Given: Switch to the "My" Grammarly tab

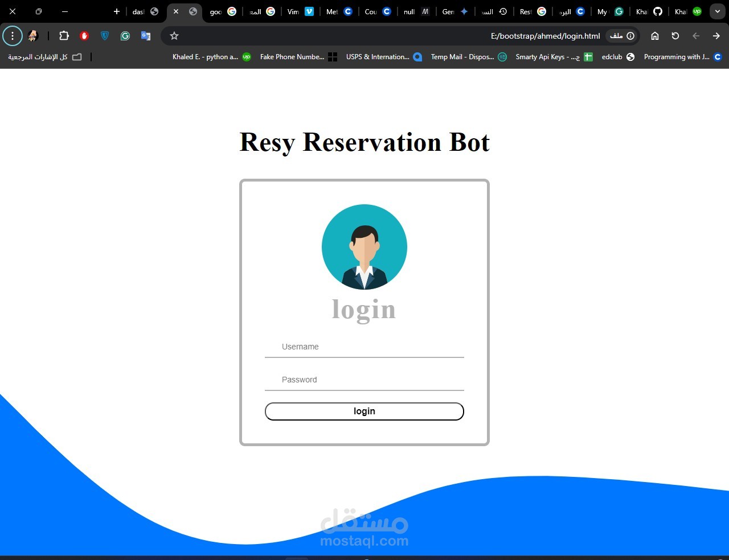Looking at the screenshot, I should coord(611,11).
